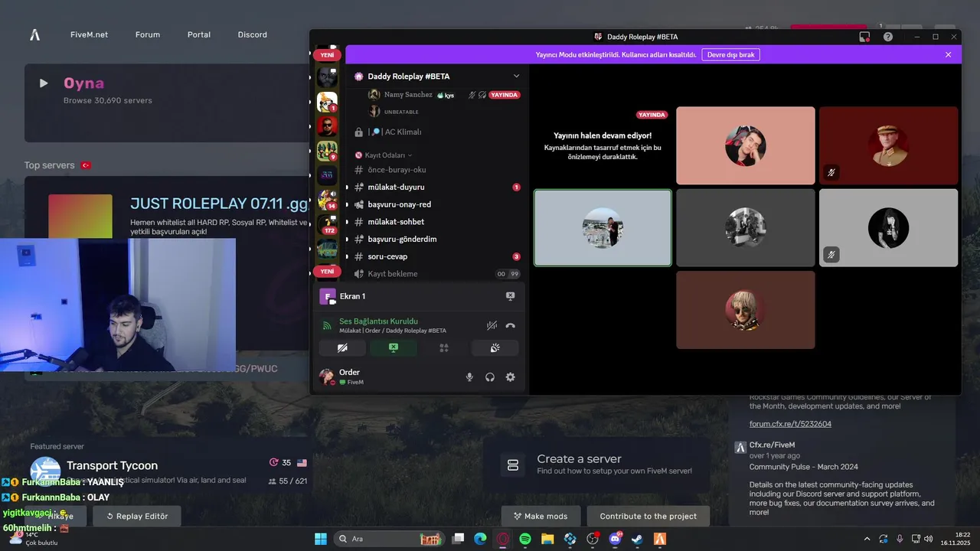Select the red-bearded man server icon
The width and height of the screenshot is (980, 551).
(327, 126)
